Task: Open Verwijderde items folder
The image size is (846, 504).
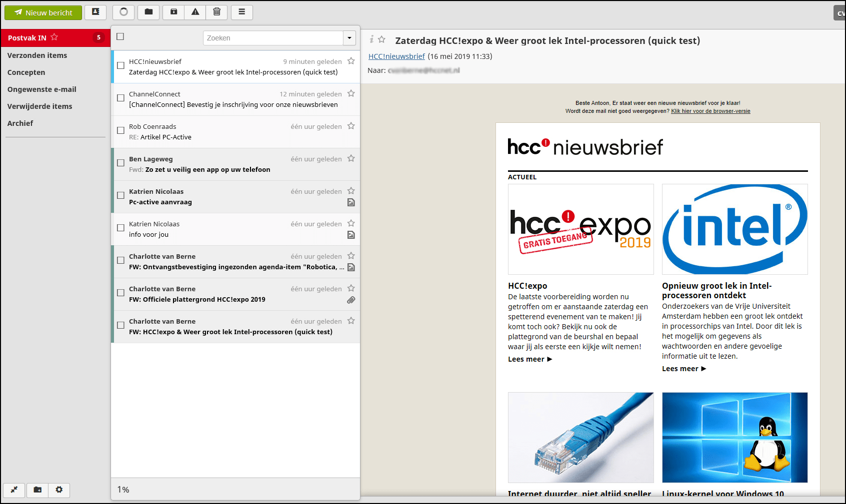Action: [55, 106]
